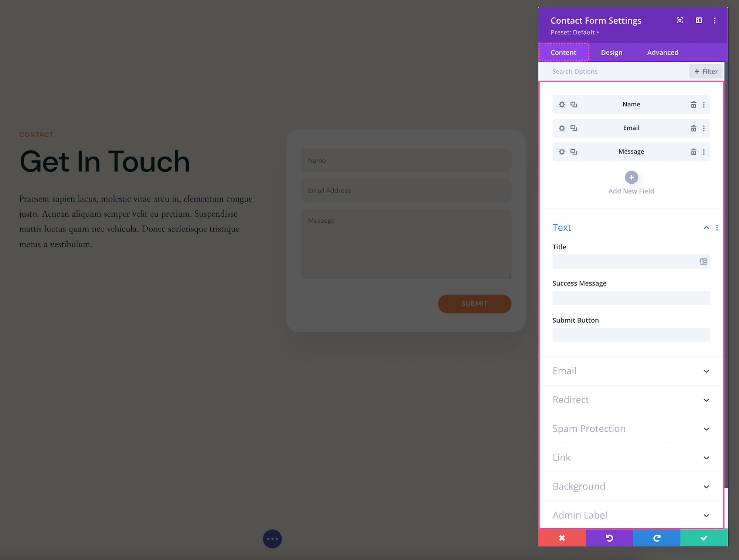Click the three-dot menu icon for Name field

pos(704,104)
